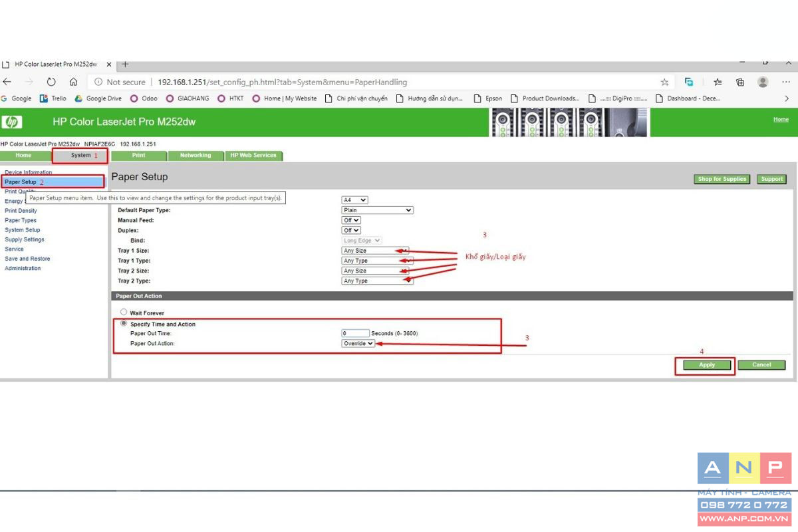Viewport: 798px width, 532px height.
Task: Click the Cancel button
Action: tap(761, 364)
